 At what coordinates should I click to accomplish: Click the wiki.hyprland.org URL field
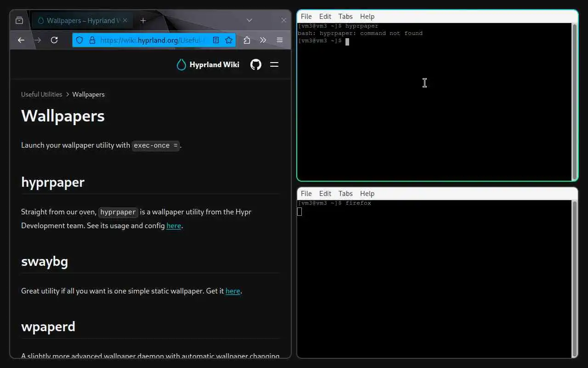[x=153, y=40]
